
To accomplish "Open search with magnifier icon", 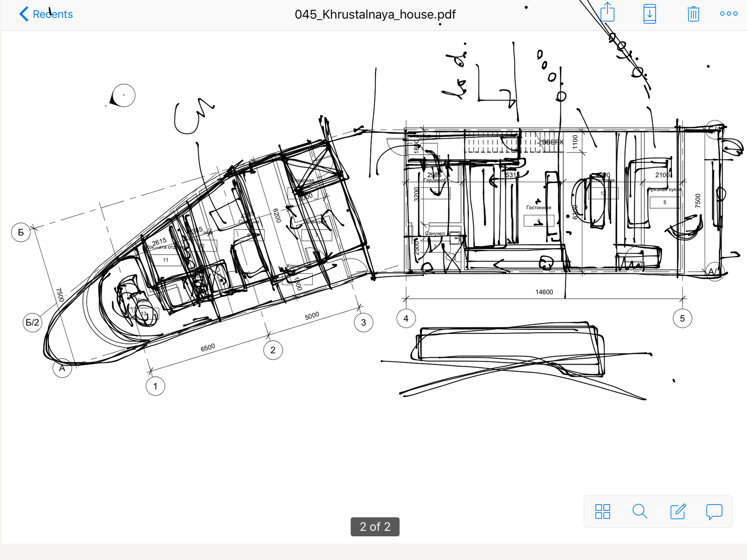I will click(x=640, y=511).
